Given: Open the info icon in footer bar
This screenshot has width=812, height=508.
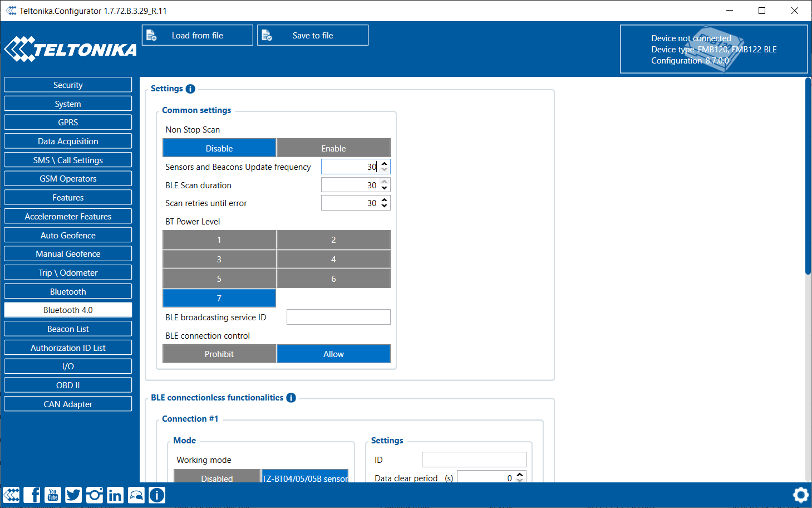Looking at the screenshot, I should (x=157, y=495).
